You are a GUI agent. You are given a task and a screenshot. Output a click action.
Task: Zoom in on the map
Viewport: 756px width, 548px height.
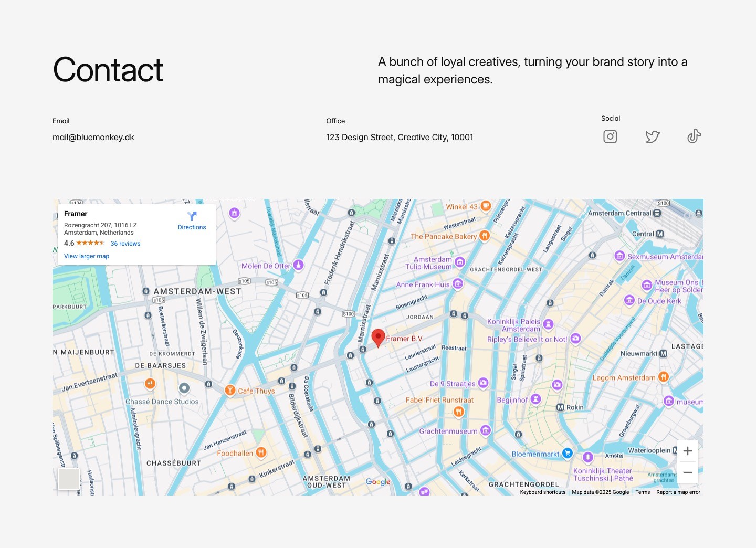688,451
